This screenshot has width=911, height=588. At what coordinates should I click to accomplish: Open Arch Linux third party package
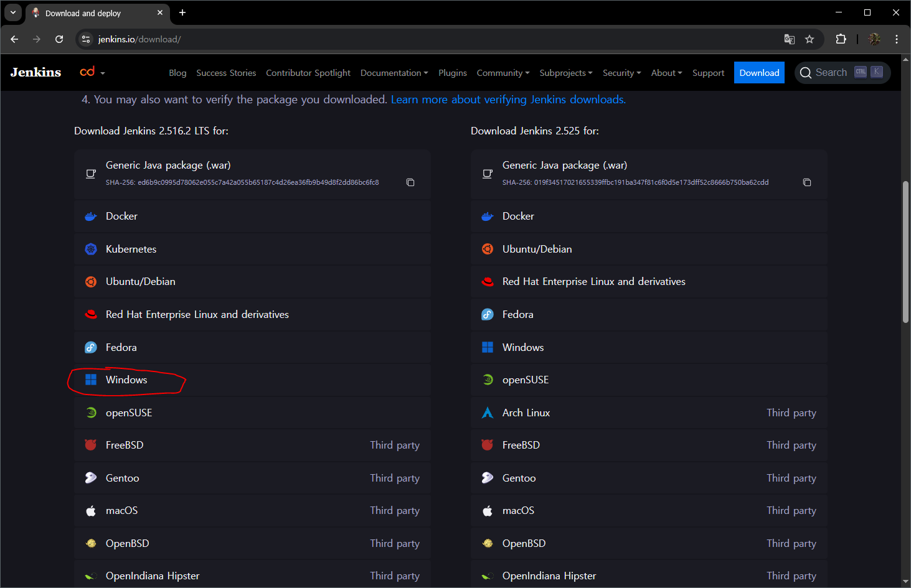(x=649, y=413)
